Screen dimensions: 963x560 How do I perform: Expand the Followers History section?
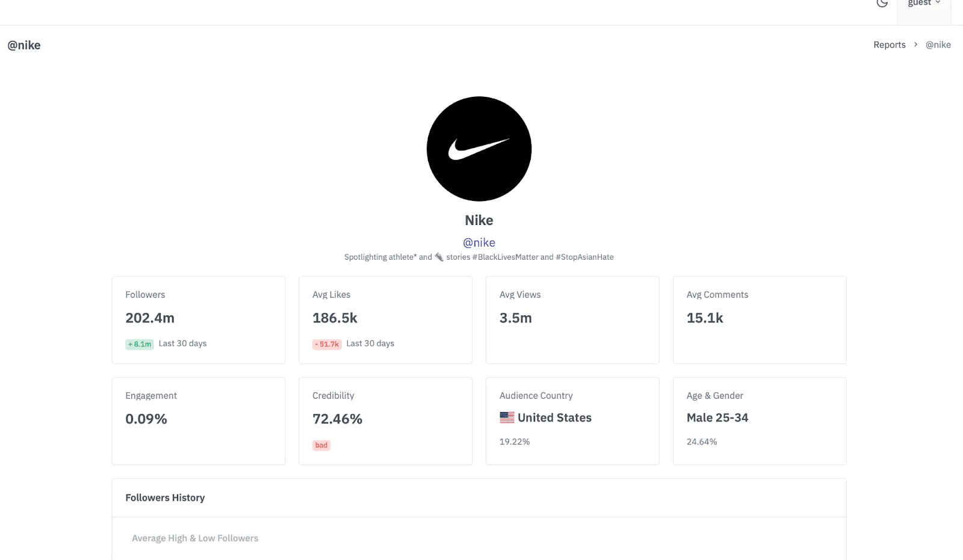pyautogui.click(x=165, y=497)
